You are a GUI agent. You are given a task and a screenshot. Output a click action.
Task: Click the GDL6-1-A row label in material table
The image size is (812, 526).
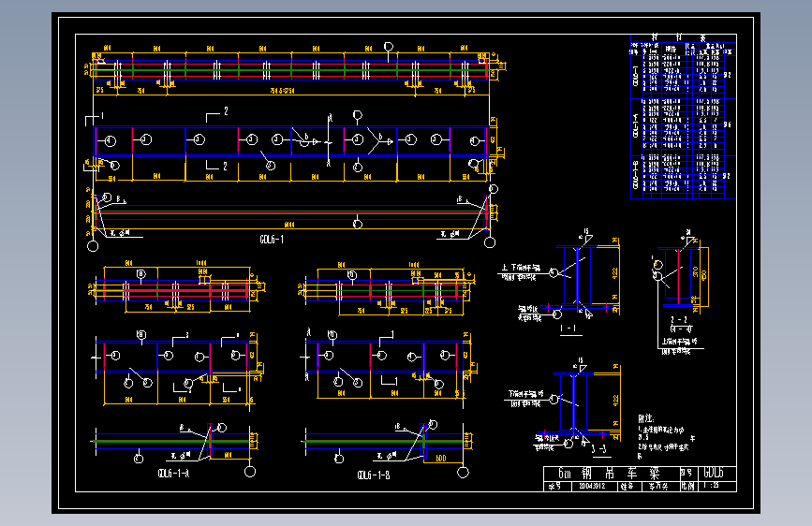635,125
